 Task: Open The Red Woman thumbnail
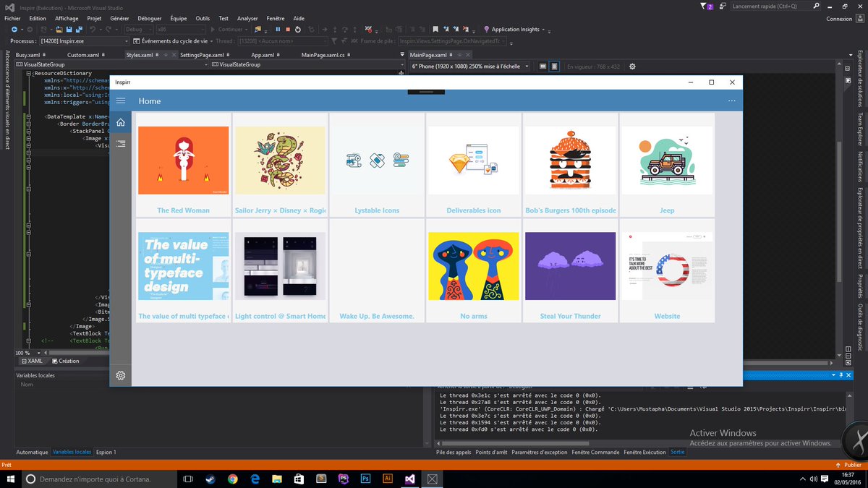(183, 160)
